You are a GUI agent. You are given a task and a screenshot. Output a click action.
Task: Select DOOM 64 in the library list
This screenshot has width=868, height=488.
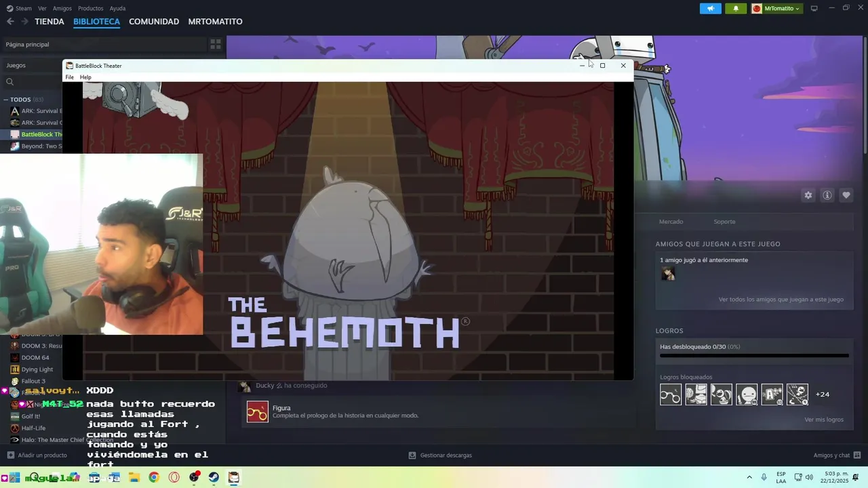pos(35,358)
